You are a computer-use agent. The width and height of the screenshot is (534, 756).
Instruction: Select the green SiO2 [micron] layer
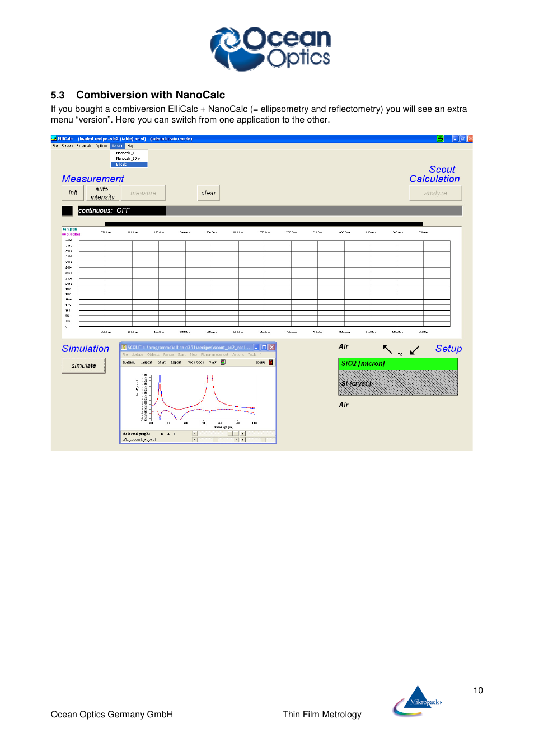point(398,364)
